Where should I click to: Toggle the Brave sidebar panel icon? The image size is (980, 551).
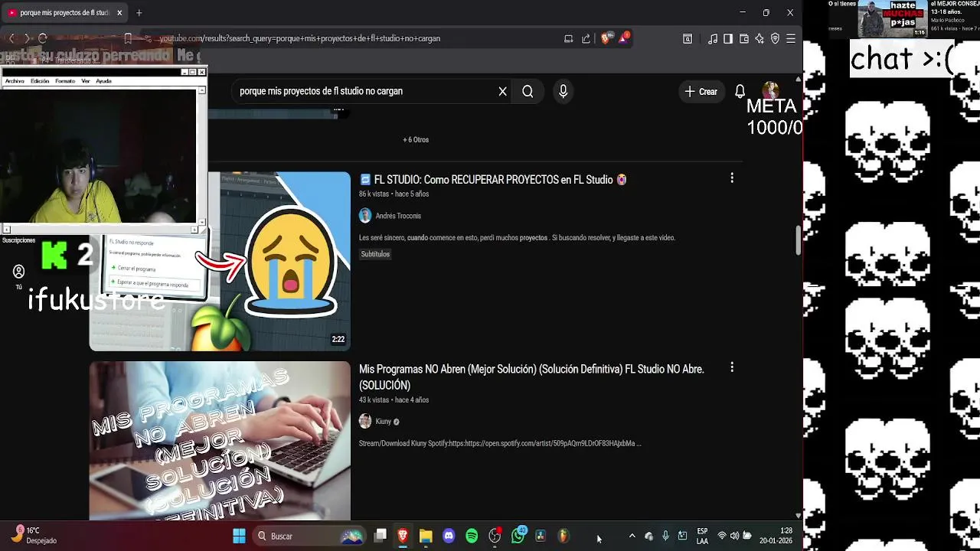[x=728, y=38]
